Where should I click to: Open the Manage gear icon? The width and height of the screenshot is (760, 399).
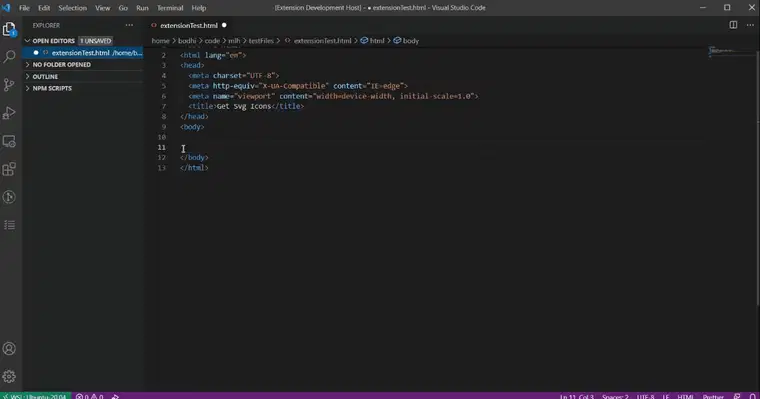coord(9,376)
